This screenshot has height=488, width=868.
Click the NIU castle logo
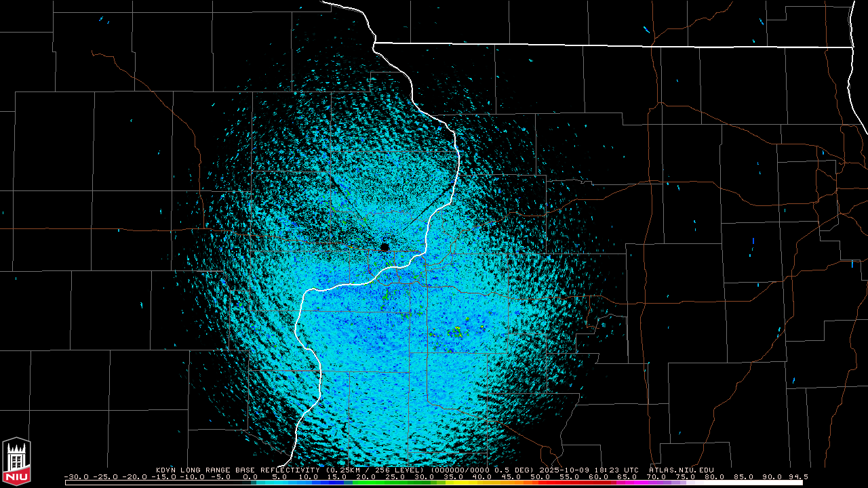(16, 462)
